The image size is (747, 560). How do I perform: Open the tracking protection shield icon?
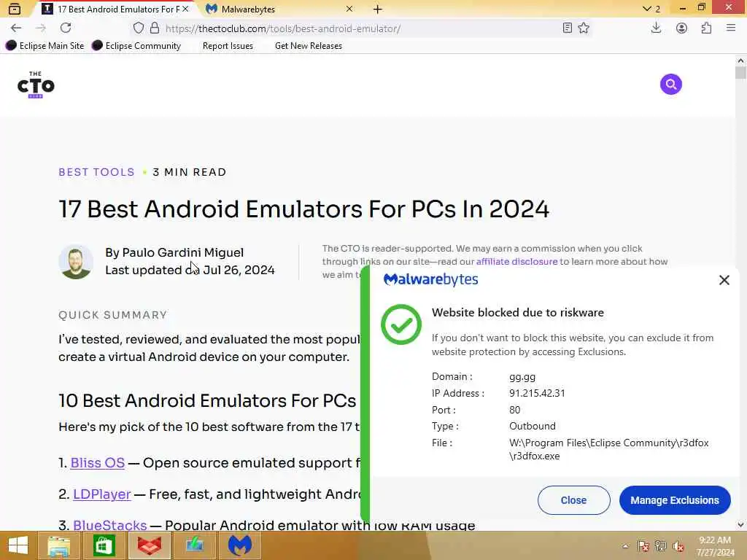[x=138, y=28]
